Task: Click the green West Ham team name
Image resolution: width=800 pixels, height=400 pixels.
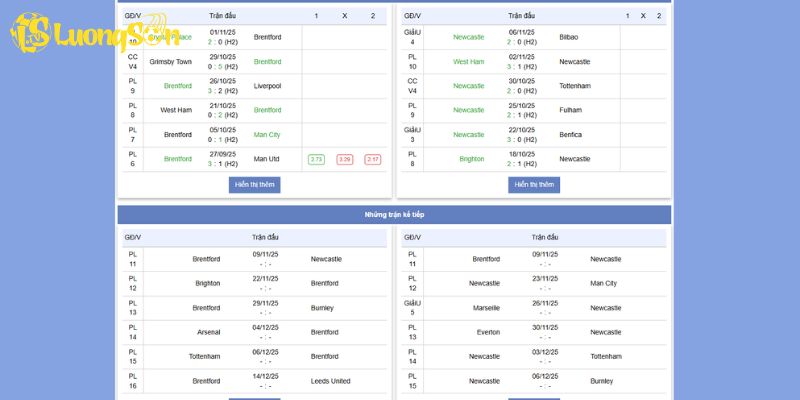Action: pyautogui.click(x=468, y=61)
